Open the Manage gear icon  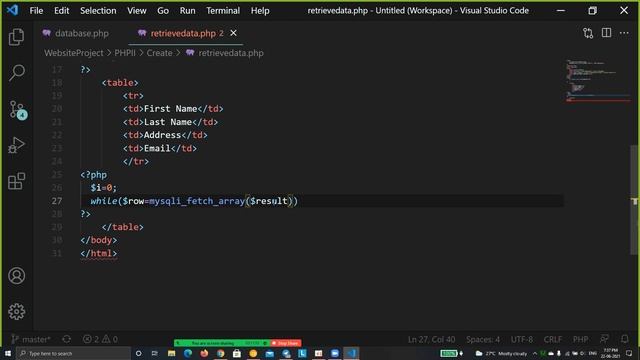coord(16,311)
